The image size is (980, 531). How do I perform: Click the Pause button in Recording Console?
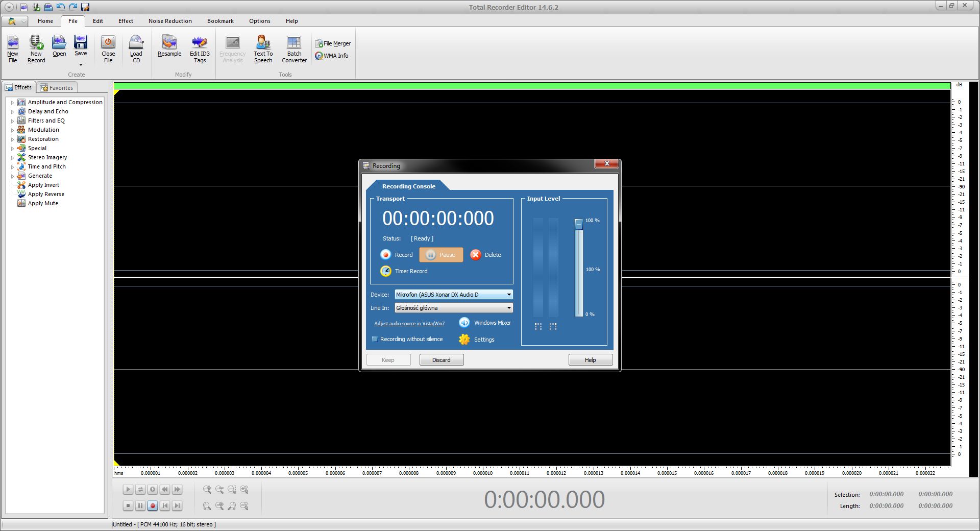pyautogui.click(x=441, y=255)
